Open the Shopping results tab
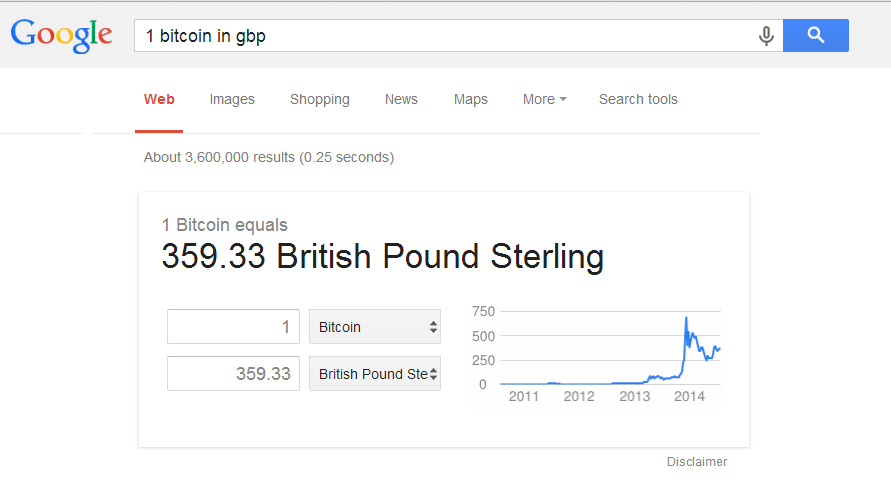 pos(320,99)
